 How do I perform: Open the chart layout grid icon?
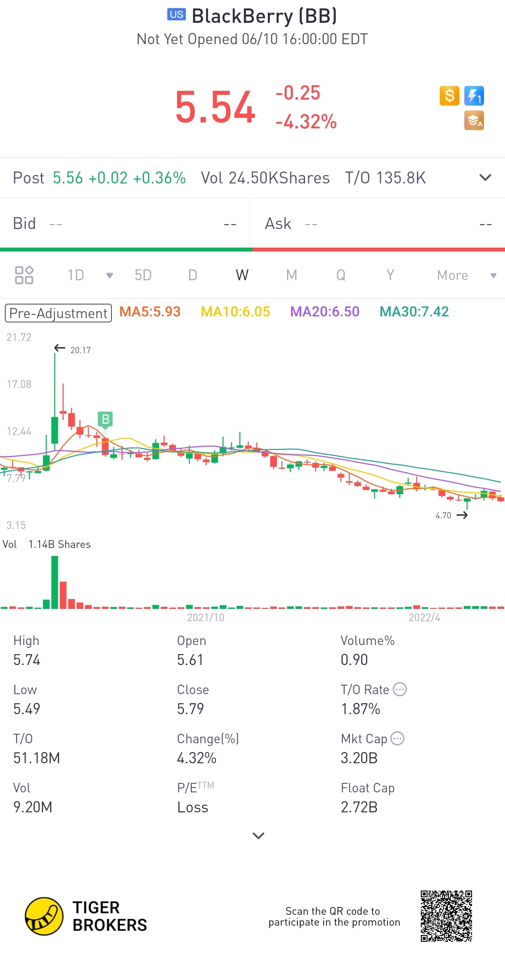24,275
